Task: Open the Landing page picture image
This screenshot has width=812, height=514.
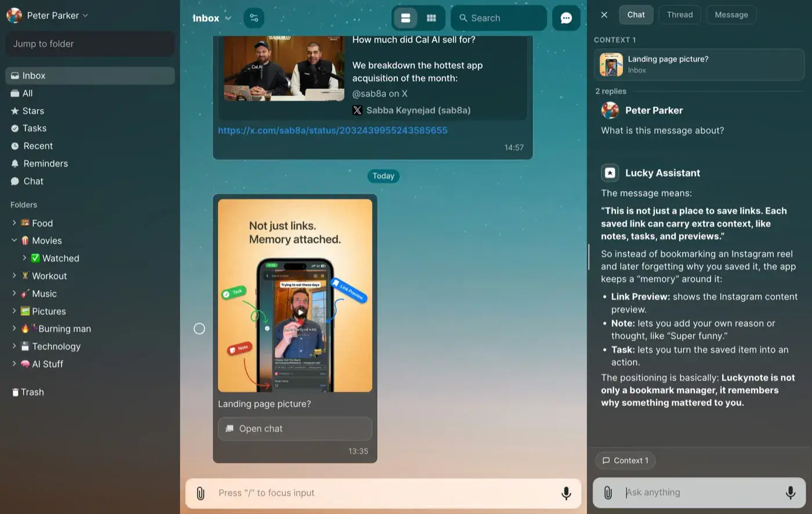Action: coord(295,295)
